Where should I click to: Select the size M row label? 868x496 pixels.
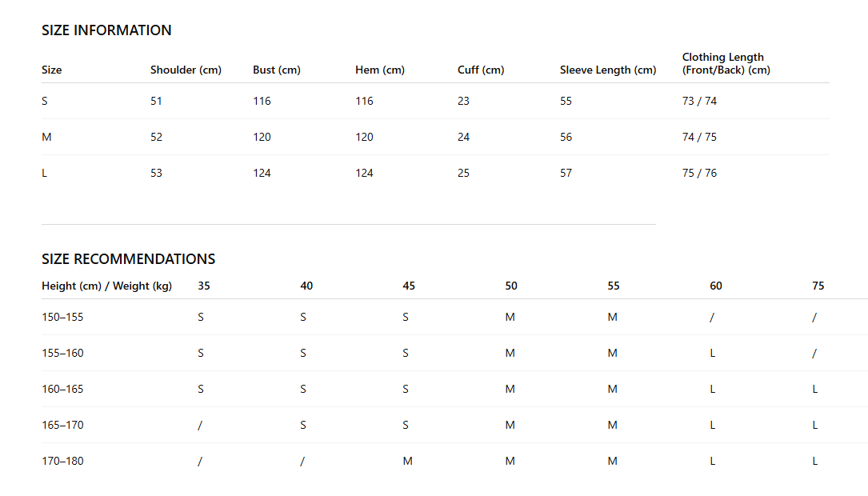[46, 138]
